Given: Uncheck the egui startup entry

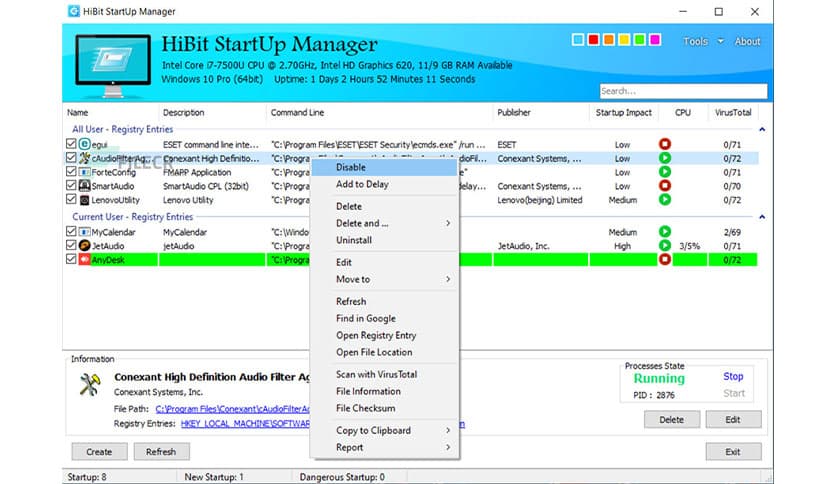Looking at the screenshot, I should 71,144.
